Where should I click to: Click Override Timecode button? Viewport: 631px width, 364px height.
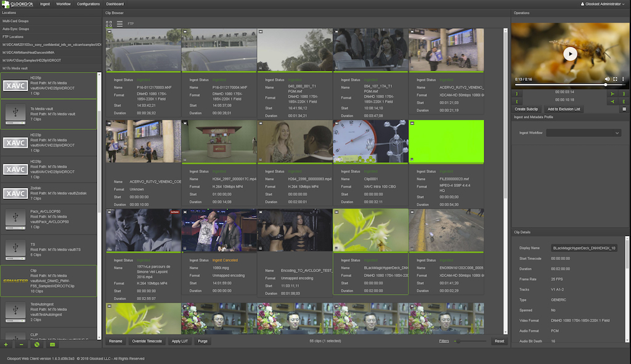coord(147,341)
